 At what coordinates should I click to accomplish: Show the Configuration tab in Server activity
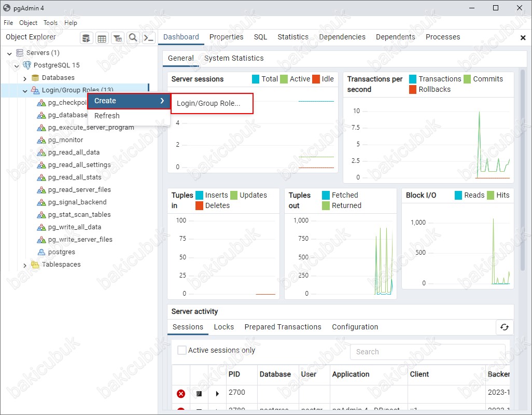355,327
